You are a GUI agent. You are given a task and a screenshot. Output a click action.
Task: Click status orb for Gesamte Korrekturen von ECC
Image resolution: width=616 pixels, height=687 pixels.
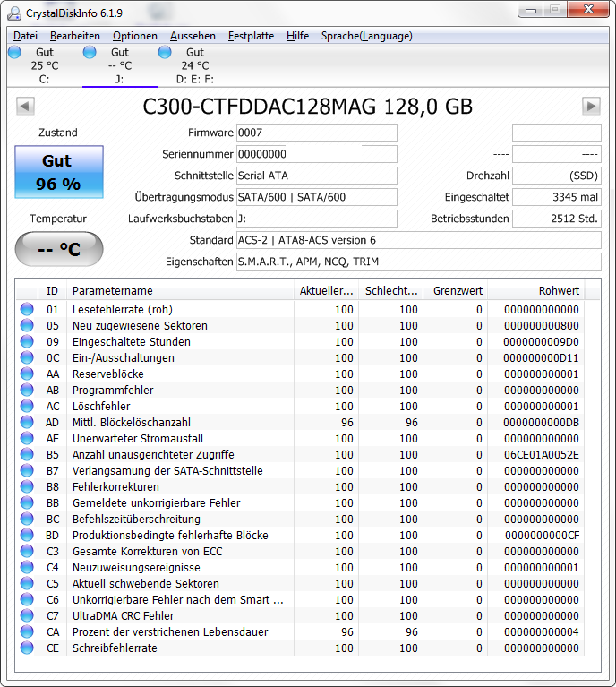tap(27, 551)
